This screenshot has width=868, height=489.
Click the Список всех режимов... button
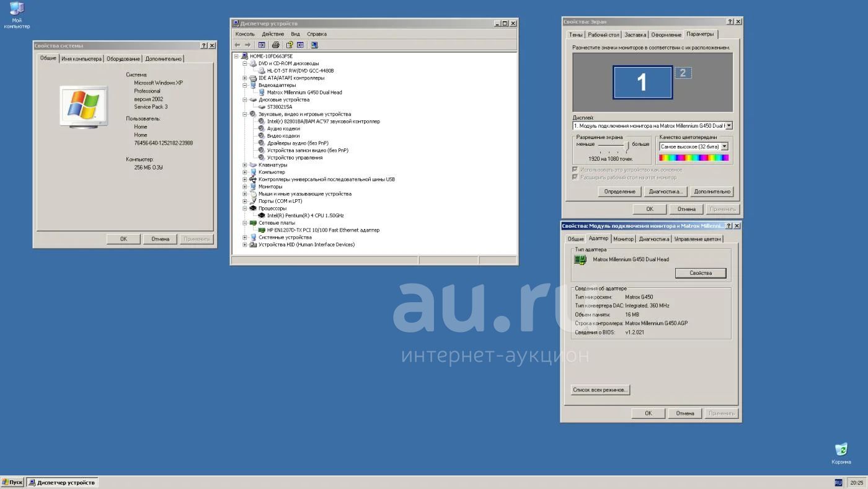pos(600,390)
